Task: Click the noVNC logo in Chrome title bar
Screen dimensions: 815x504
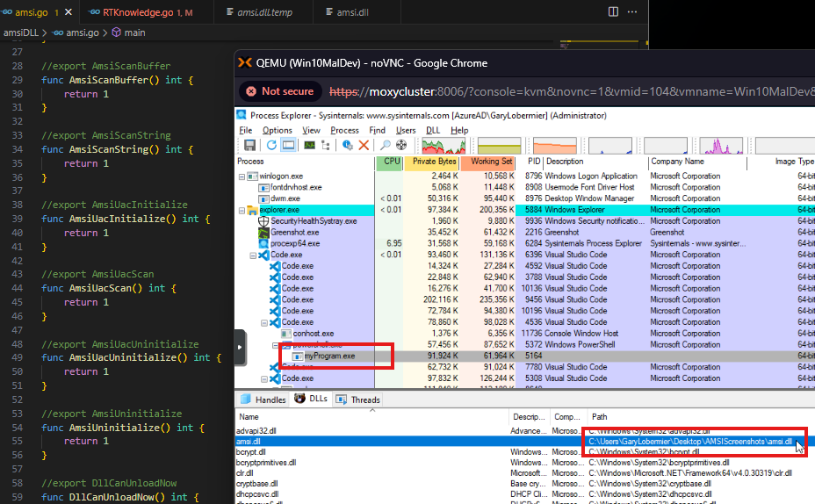Action: point(245,63)
